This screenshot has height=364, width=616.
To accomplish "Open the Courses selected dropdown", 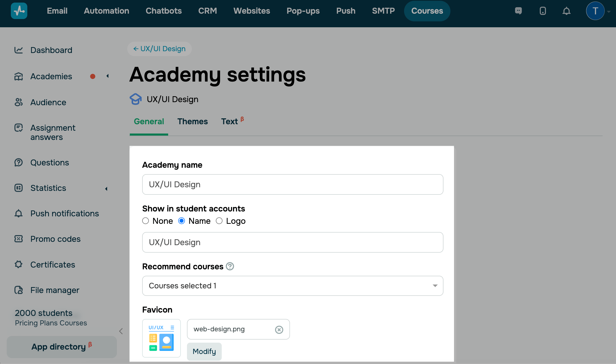I will pos(293,286).
